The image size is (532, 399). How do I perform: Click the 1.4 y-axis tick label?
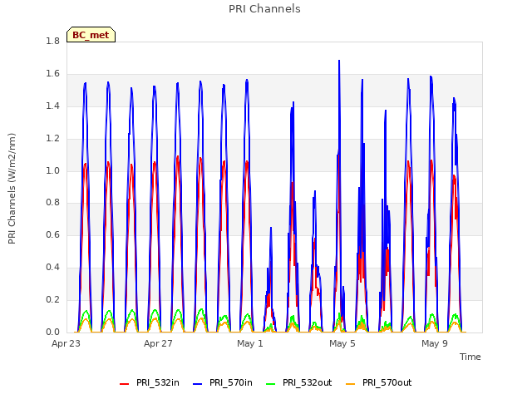[52, 106]
